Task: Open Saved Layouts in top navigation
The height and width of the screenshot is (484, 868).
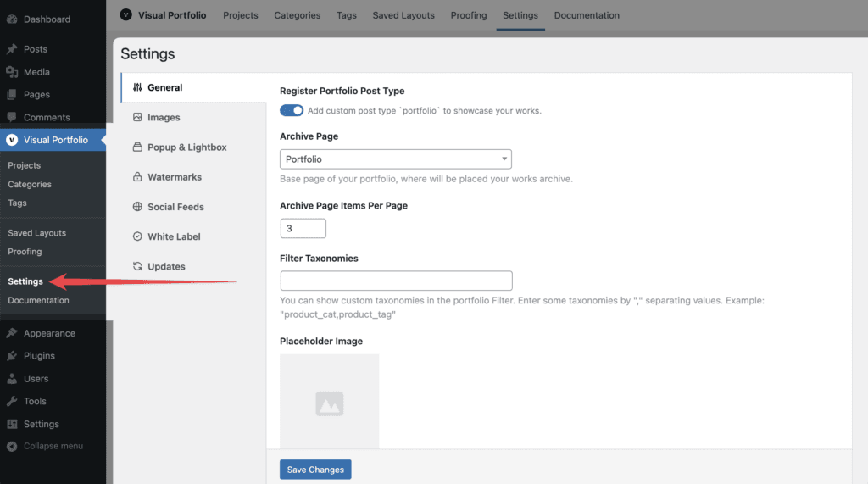Action: (403, 15)
